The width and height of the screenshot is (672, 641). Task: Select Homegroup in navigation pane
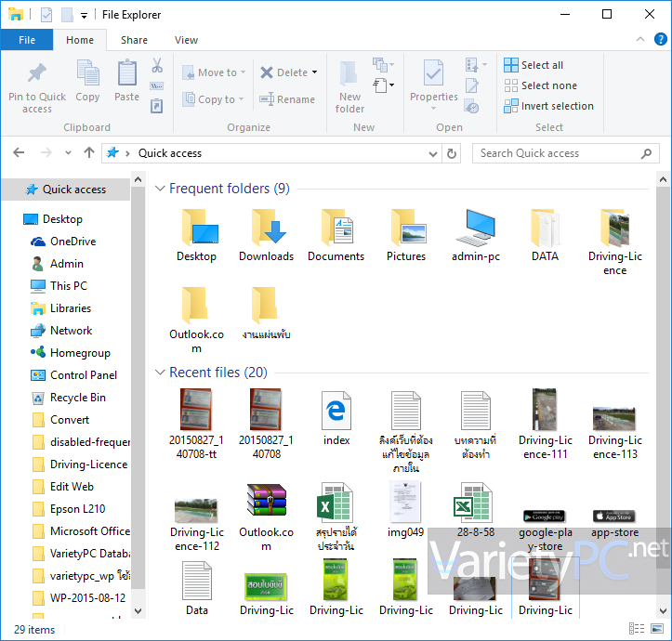[71, 353]
